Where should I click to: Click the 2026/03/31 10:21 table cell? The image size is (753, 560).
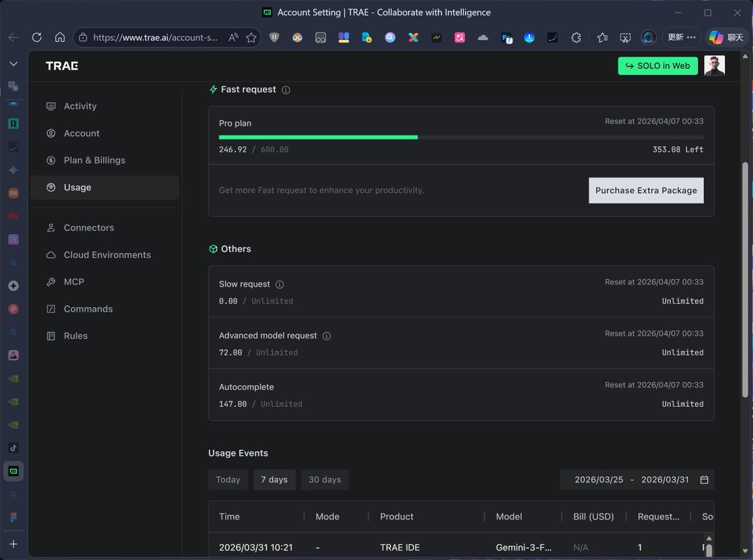click(x=256, y=547)
